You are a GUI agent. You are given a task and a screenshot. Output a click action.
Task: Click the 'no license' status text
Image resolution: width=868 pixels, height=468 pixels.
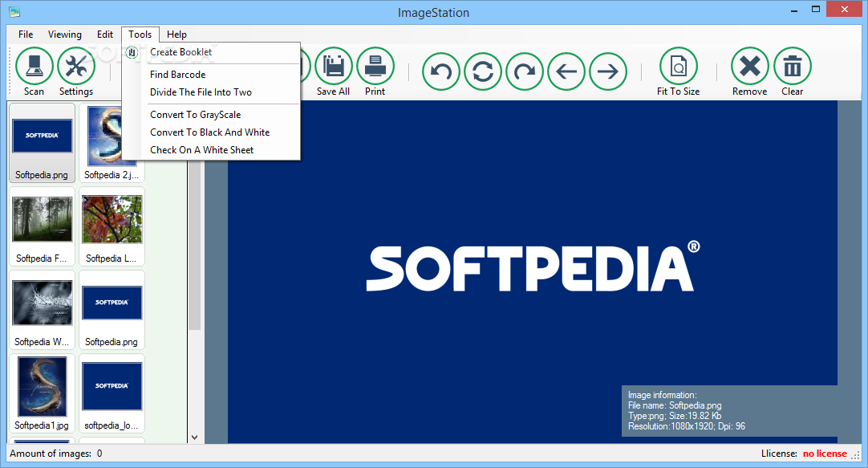tap(825, 454)
